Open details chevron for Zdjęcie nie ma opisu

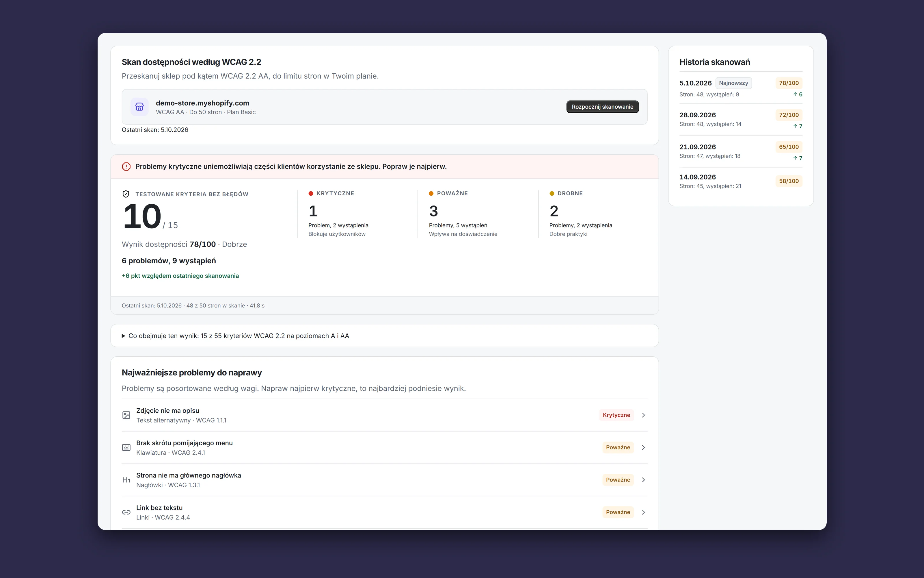pyautogui.click(x=643, y=415)
